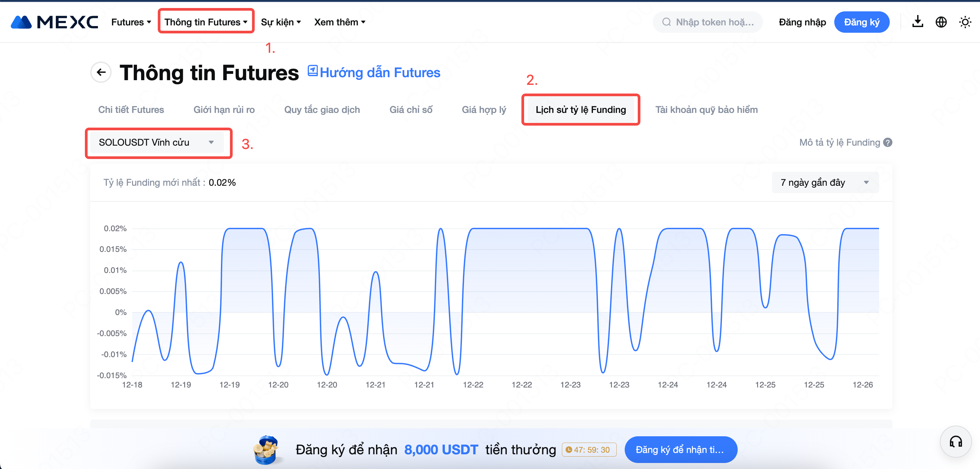Click the Funding description help icon
The image size is (980, 469).
coord(887,143)
